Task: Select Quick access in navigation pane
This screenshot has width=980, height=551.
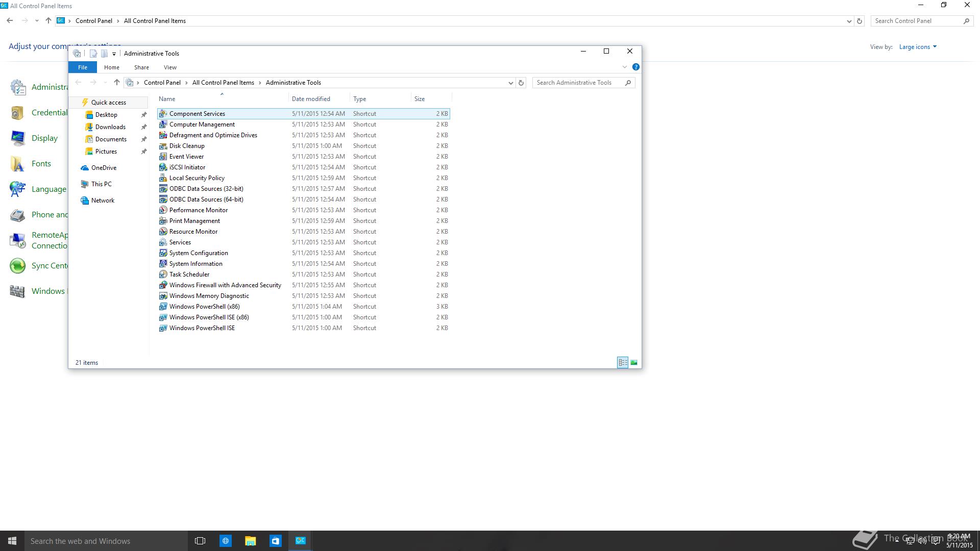Action: [x=109, y=103]
